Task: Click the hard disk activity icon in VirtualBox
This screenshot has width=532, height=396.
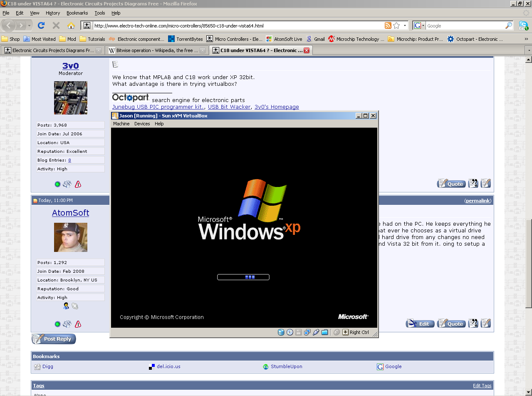Action: [281, 332]
